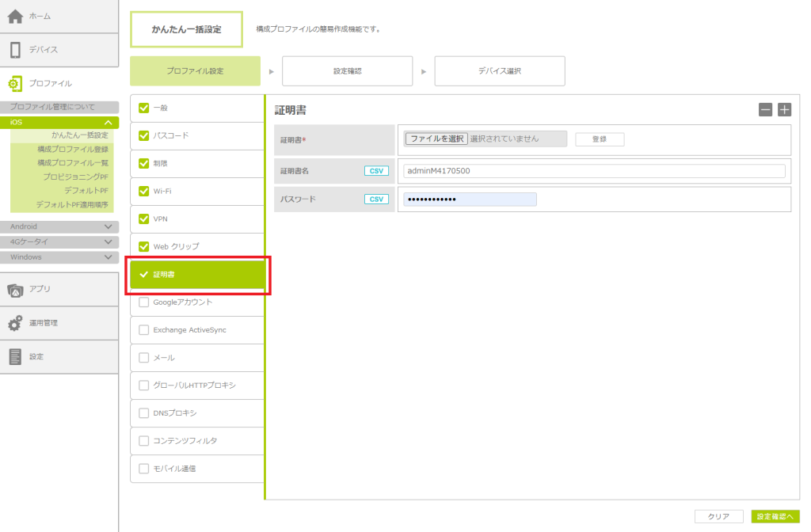Click the 設定確認へ button

point(775,516)
